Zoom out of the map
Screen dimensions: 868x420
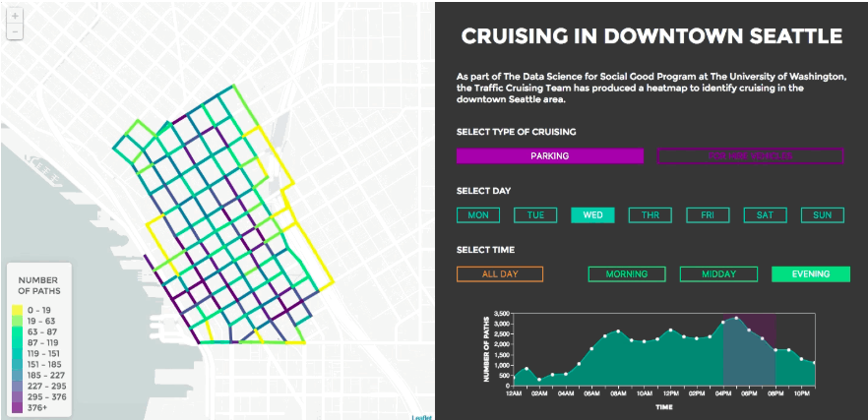(15, 32)
